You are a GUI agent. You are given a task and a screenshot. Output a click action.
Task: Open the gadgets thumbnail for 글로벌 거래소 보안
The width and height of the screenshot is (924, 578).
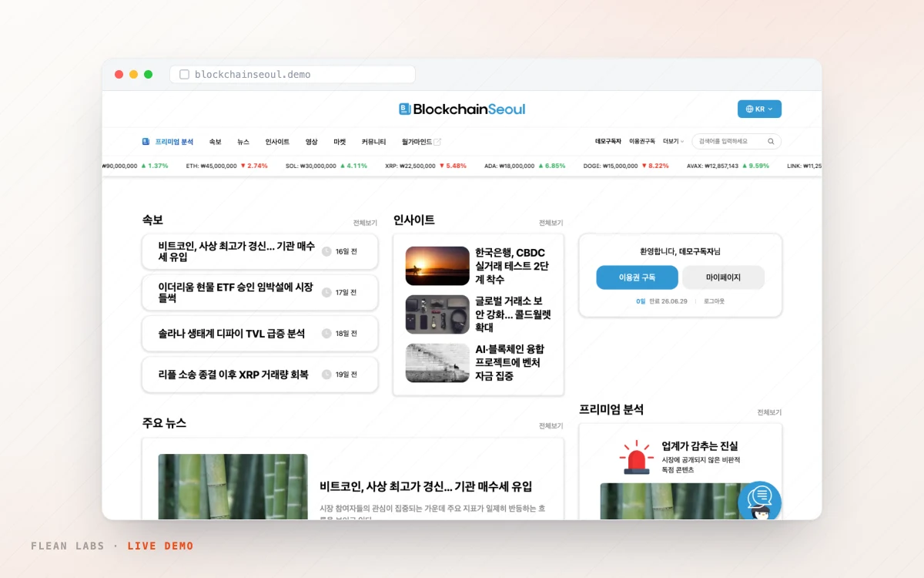tap(437, 314)
